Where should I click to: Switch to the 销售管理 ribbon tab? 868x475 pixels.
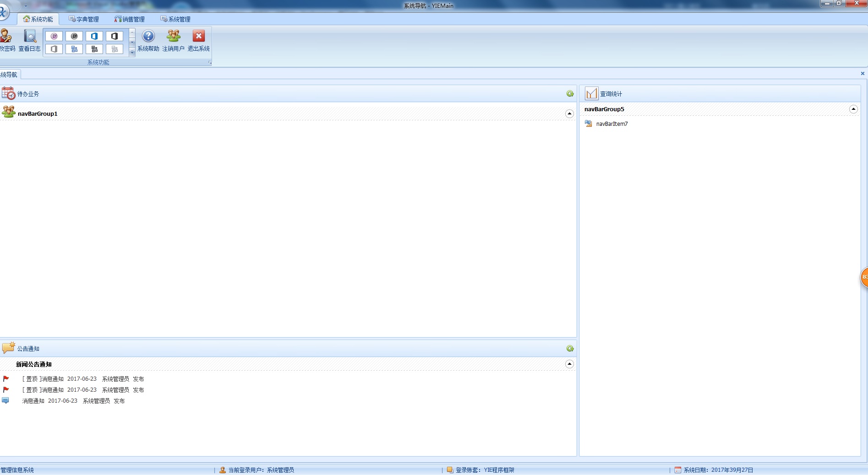[x=130, y=19]
